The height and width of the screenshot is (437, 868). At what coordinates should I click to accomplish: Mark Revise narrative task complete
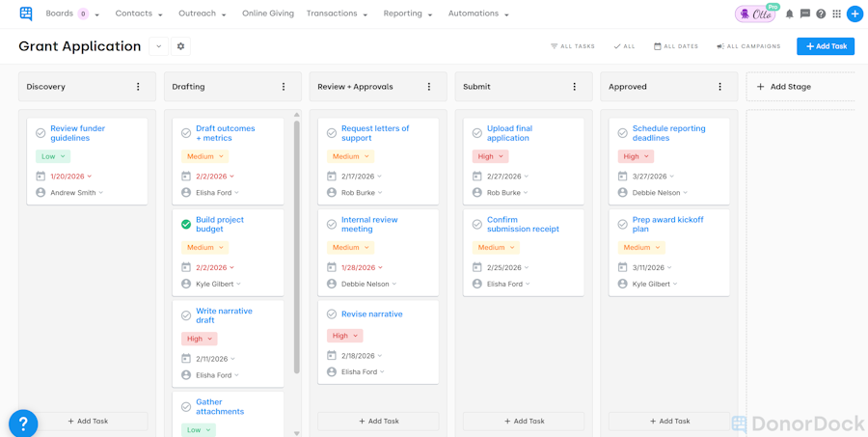click(332, 314)
